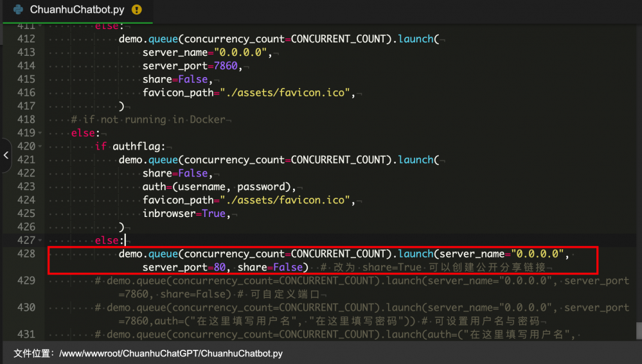Place cursor on server_port=80 value
Image resolution: width=642 pixels, height=364 pixels.
click(219, 267)
